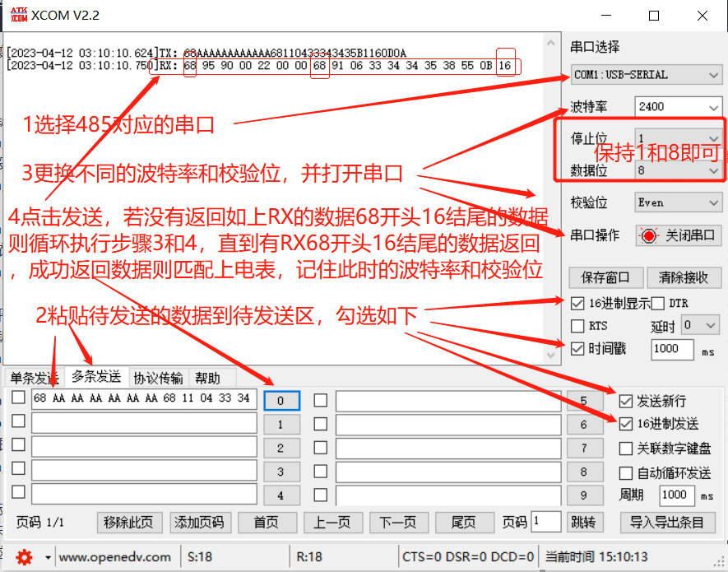
Task: Click the 周期 period input field
Action: coord(676,493)
